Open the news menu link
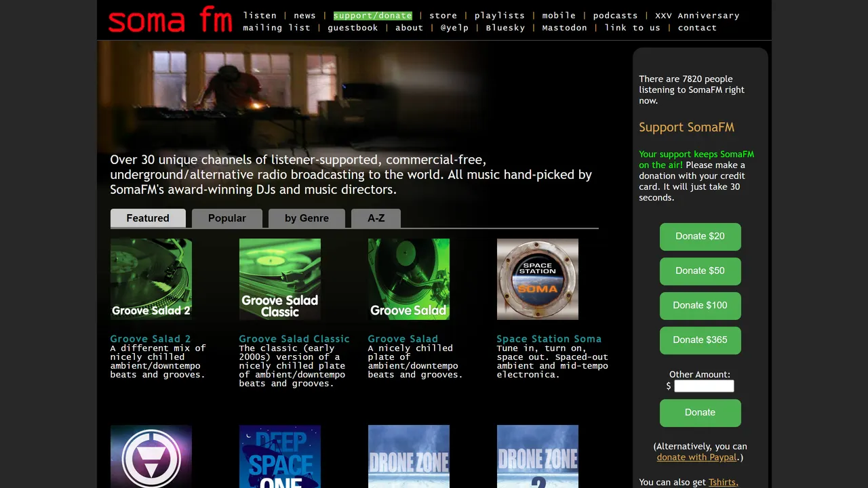Image resolution: width=868 pixels, height=488 pixels. (x=304, y=16)
